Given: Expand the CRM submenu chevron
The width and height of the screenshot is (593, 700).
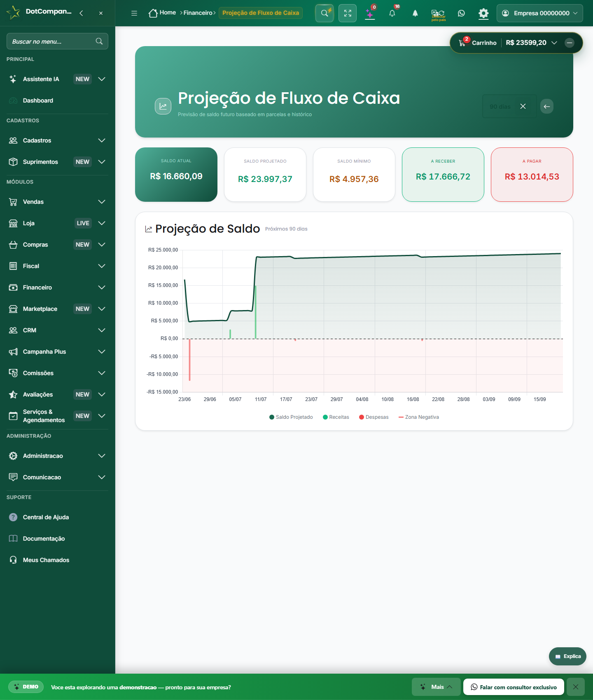Looking at the screenshot, I should coord(102,330).
